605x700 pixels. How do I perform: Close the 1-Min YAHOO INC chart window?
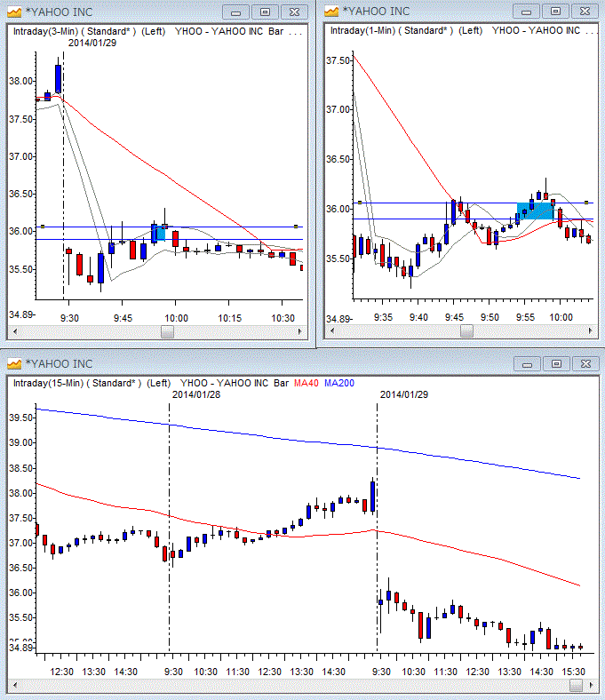pyautogui.click(x=585, y=12)
